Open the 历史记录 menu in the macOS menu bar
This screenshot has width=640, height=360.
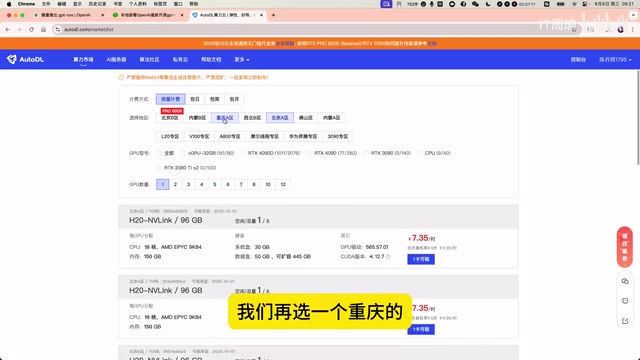(x=97, y=4)
